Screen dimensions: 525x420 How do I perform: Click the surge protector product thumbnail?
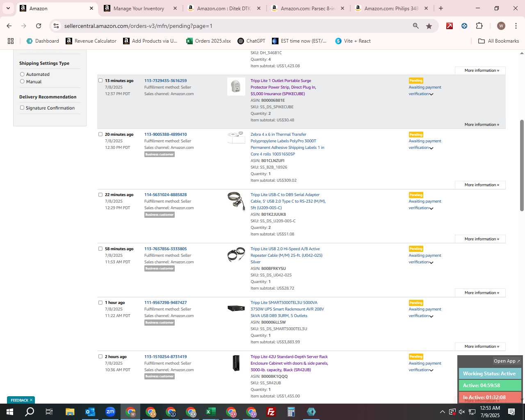[x=236, y=87]
